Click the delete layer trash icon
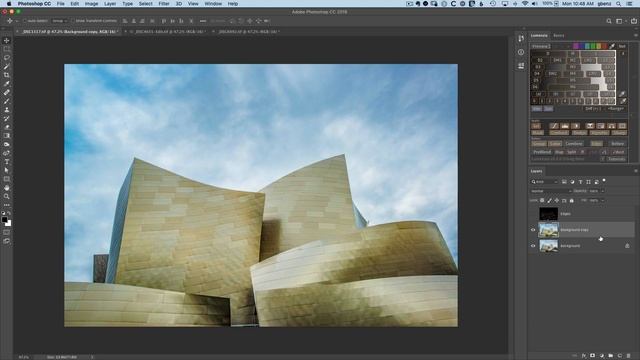 [x=629, y=356]
